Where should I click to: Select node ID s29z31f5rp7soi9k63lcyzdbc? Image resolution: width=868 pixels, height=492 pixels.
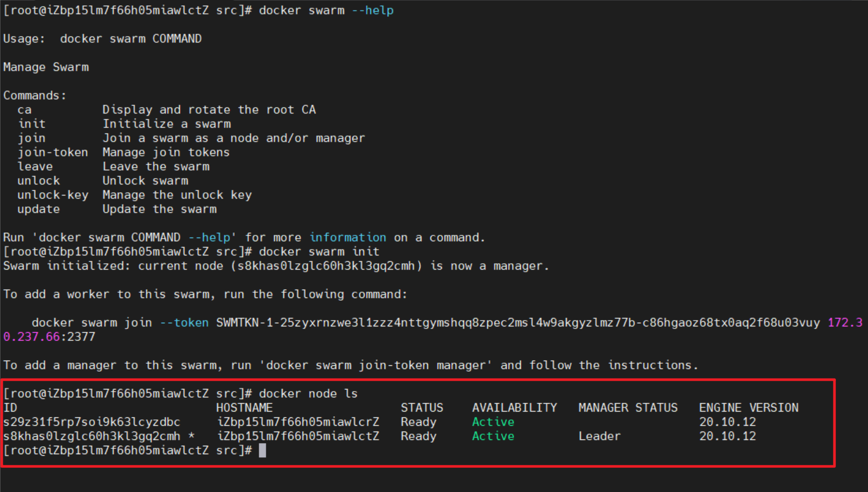click(x=92, y=422)
